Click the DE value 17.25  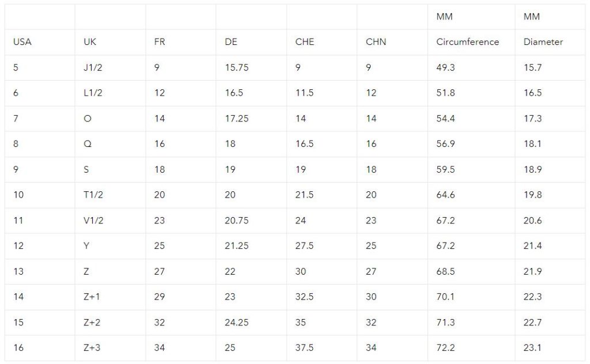tap(236, 118)
